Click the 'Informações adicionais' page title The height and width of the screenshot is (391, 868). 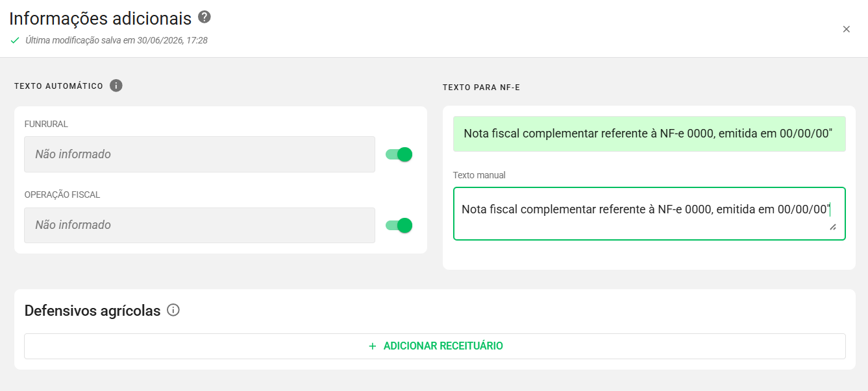pyautogui.click(x=100, y=19)
